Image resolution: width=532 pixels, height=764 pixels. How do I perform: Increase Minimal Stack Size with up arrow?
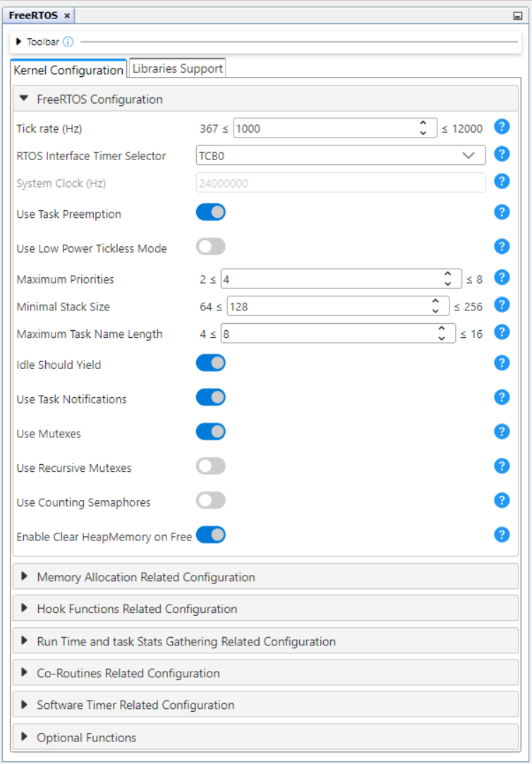pos(435,302)
